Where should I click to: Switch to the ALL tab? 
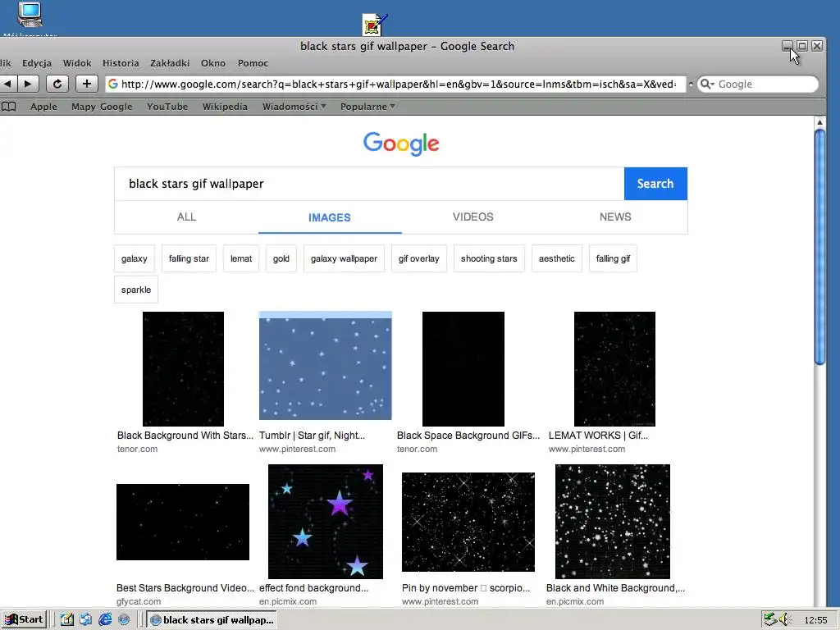pos(186,217)
